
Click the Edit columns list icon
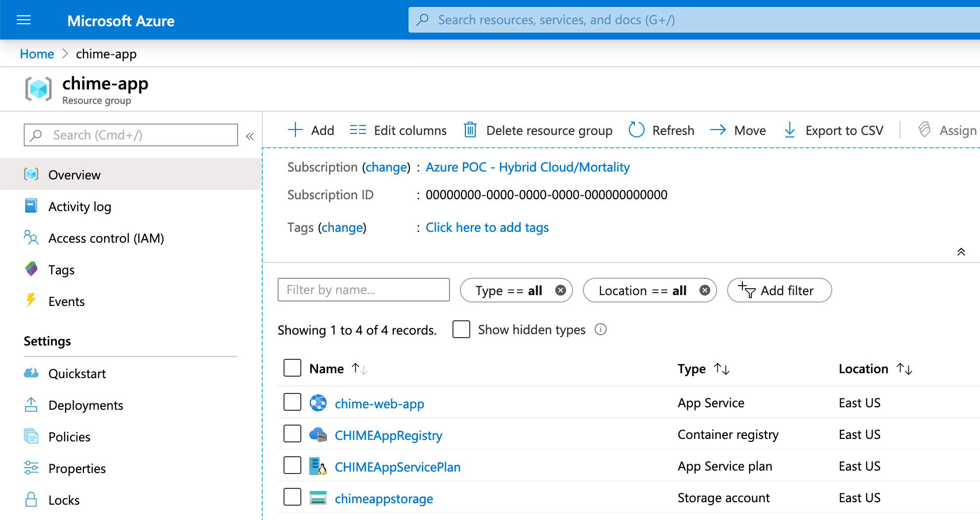point(358,130)
